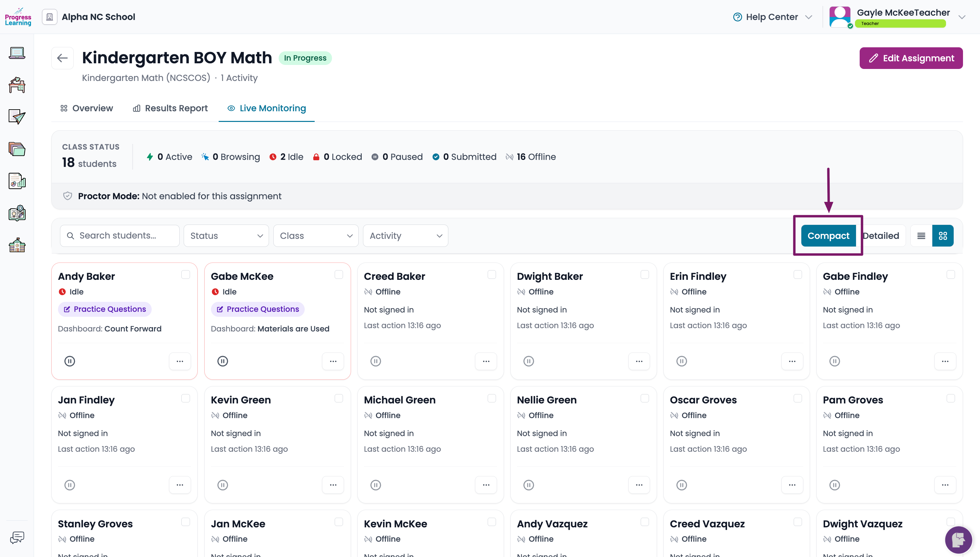Click the school building icon beside Alpha NC School

point(49,17)
